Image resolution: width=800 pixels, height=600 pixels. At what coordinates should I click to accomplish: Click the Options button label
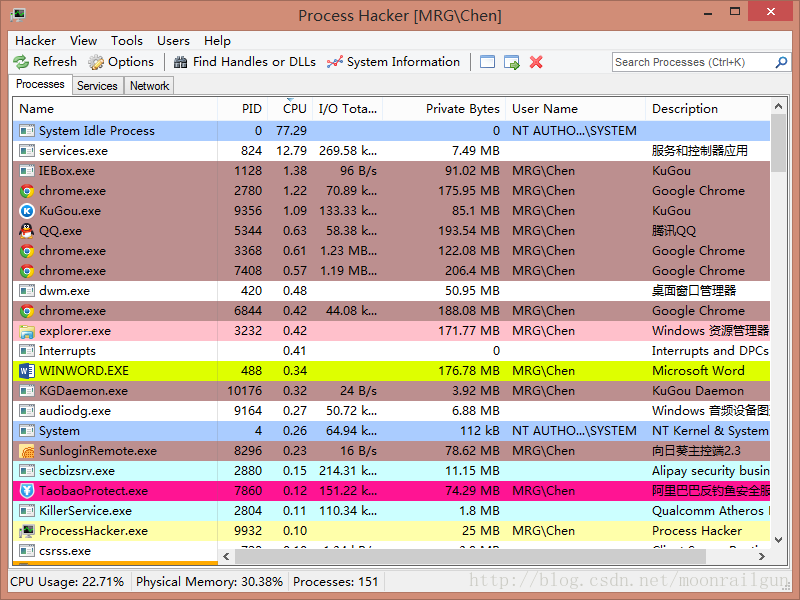[131, 62]
